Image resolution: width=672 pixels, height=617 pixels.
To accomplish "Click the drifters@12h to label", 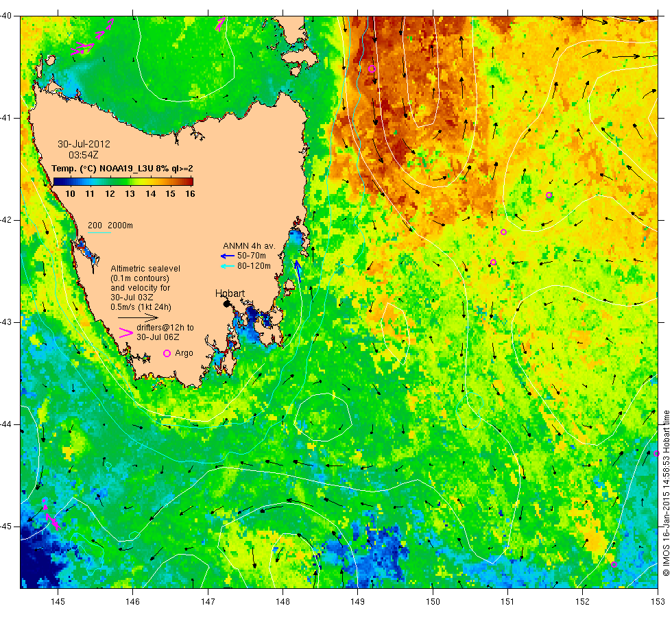I will [x=165, y=328].
